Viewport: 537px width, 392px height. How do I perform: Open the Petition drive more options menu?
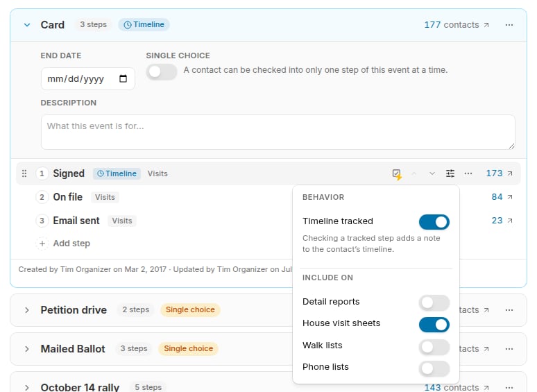coord(509,310)
